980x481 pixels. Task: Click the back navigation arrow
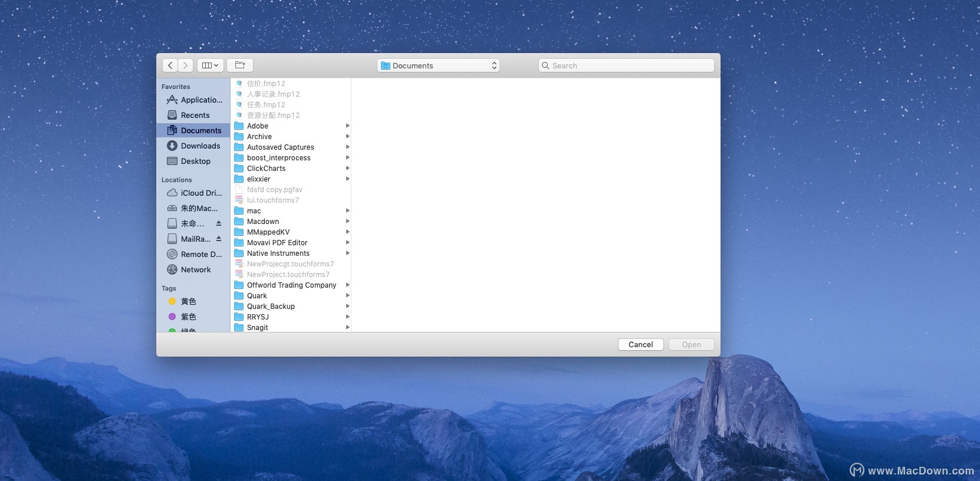(170, 65)
